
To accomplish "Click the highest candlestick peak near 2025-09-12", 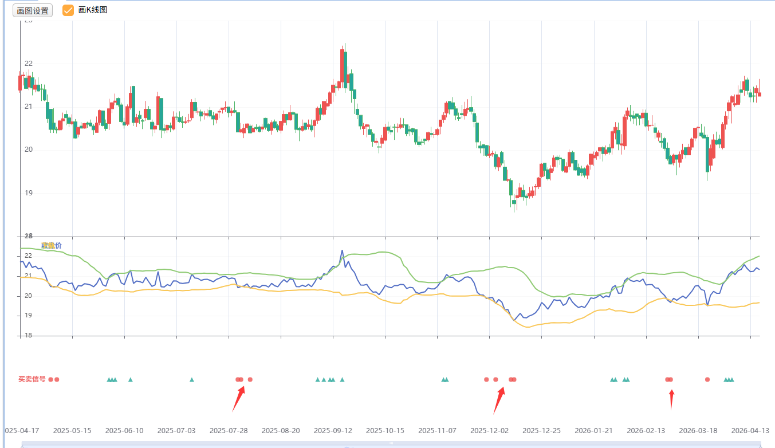I will (x=343, y=50).
